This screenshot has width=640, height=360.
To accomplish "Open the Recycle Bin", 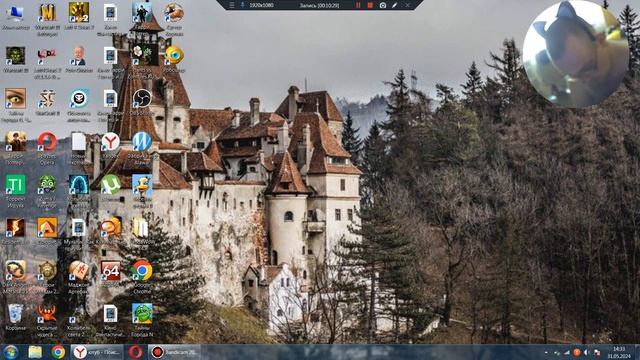I will (16, 313).
